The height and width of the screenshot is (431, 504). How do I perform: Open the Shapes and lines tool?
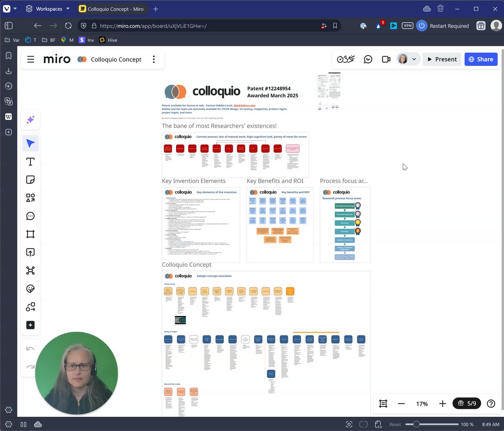tap(30, 198)
